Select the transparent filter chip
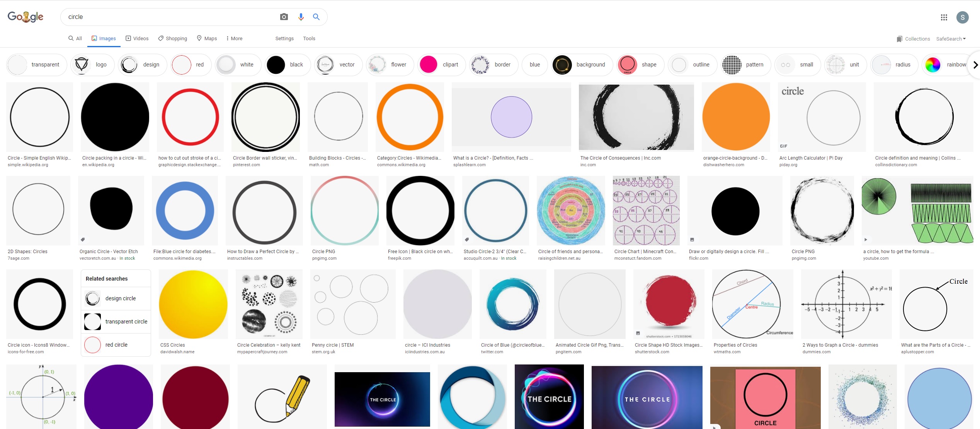Image resolution: width=980 pixels, height=429 pixels. point(36,65)
